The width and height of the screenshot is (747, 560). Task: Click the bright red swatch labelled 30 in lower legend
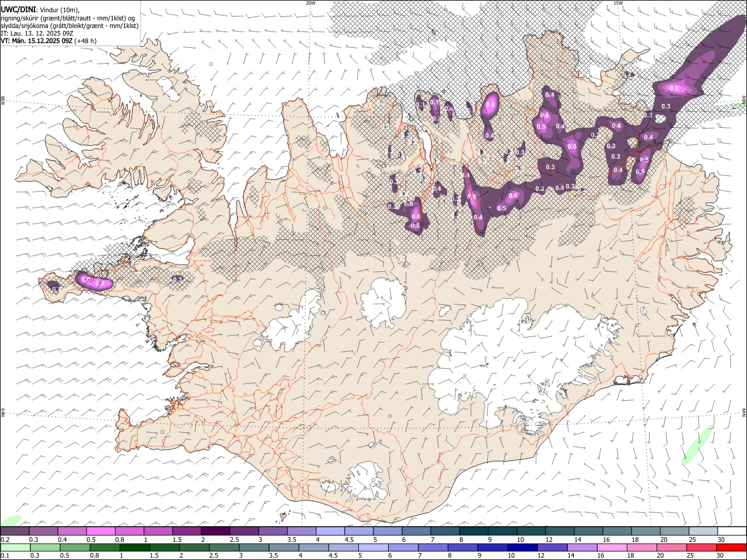(x=731, y=548)
